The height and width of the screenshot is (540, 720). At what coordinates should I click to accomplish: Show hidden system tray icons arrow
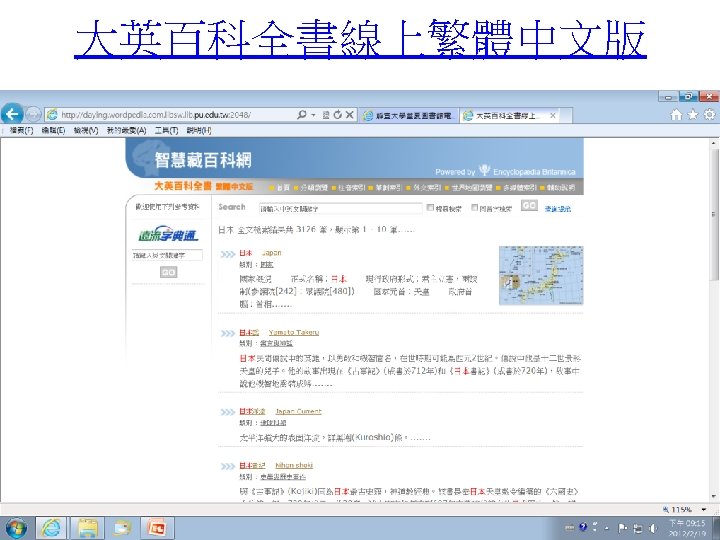(x=607, y=528)
